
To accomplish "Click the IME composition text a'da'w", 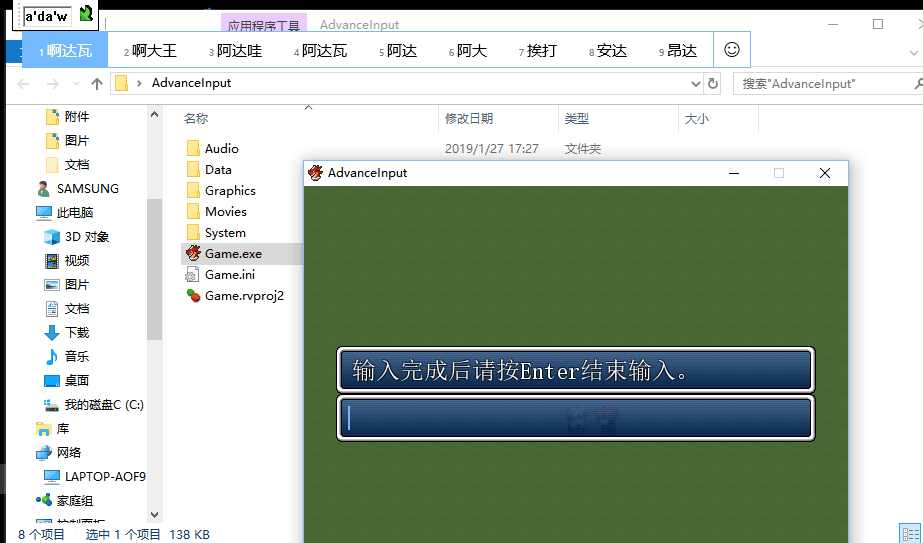I will coord(47,16).
